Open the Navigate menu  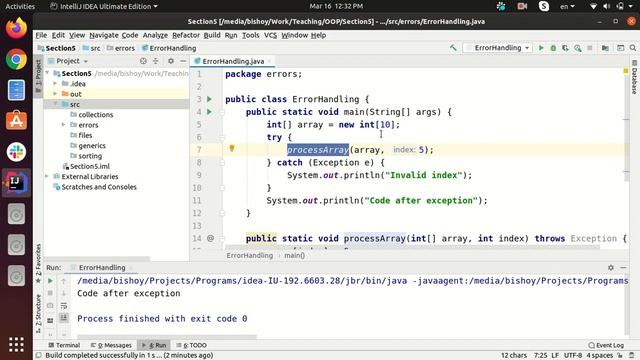click(x=104, y=35)
